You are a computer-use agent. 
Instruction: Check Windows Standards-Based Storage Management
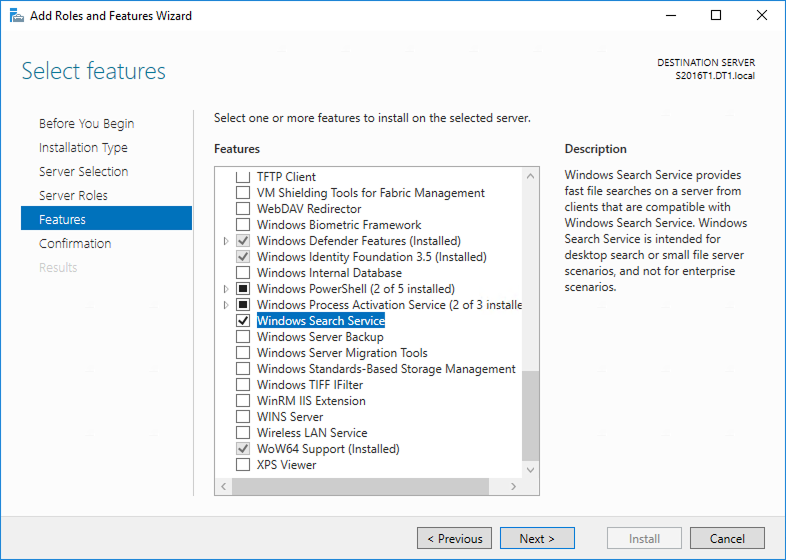pos(243,369)
